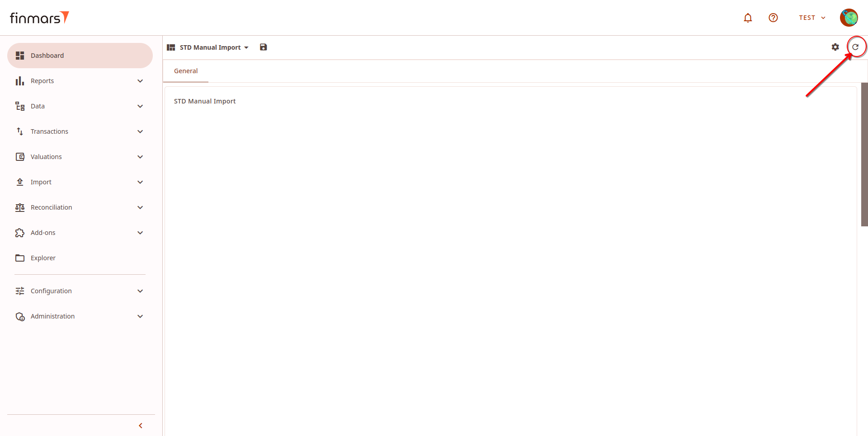
Task: Collapse the sidebar with the left arrow
Action: (x=141, y=426)
